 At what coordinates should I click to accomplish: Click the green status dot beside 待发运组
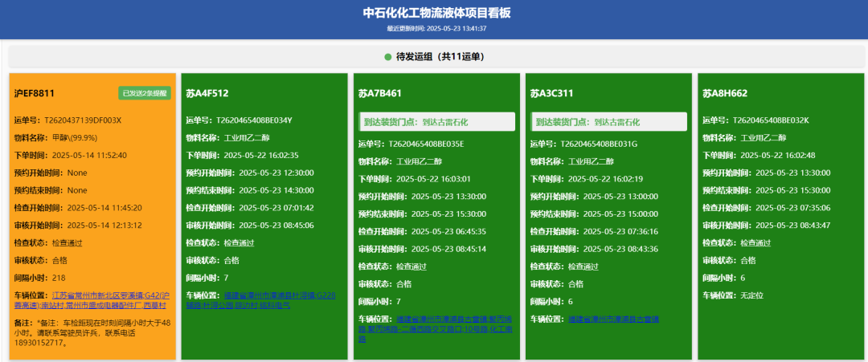tap(387, 57)
